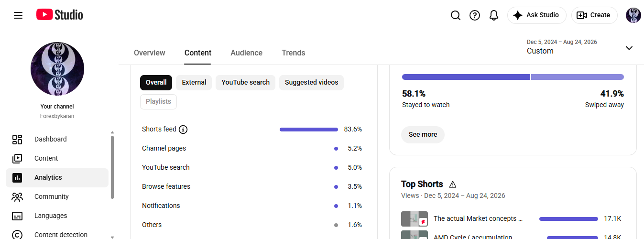This screenshot has height=239, width=644.
Task: Click the sidebar scroll up arrow
Action: coord(112,132)
